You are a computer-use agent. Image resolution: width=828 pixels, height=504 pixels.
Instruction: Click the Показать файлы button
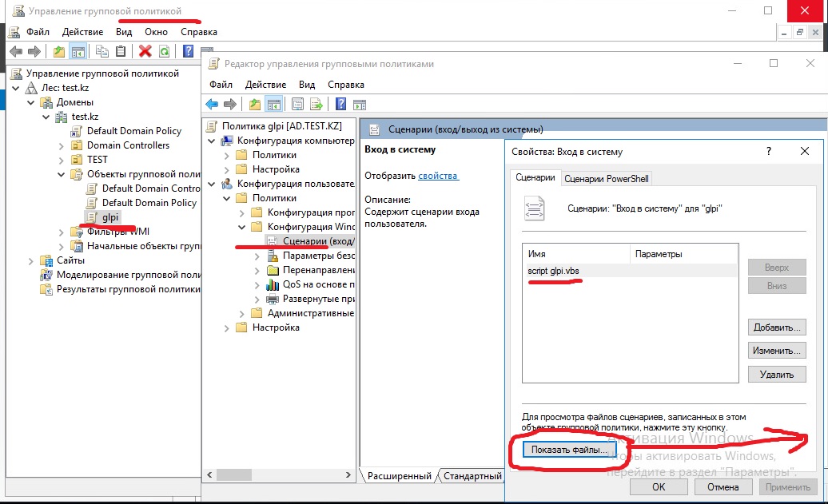(569, 450)
